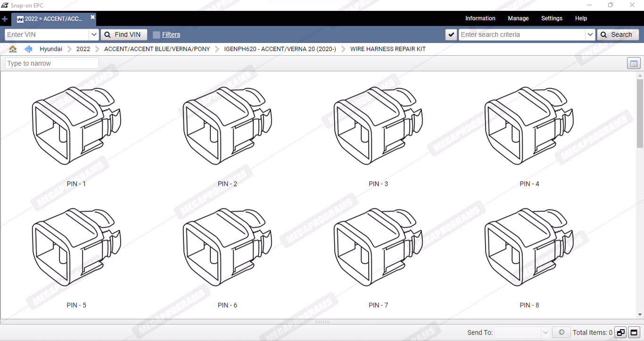Click the restore panel icon in status bar
644x341 pixels.
[620, 333]
